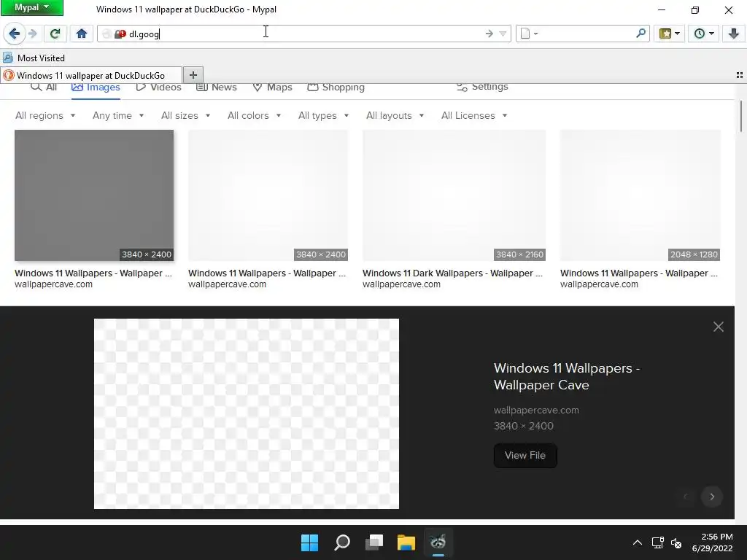Open the muted volume tray icon

676,542
